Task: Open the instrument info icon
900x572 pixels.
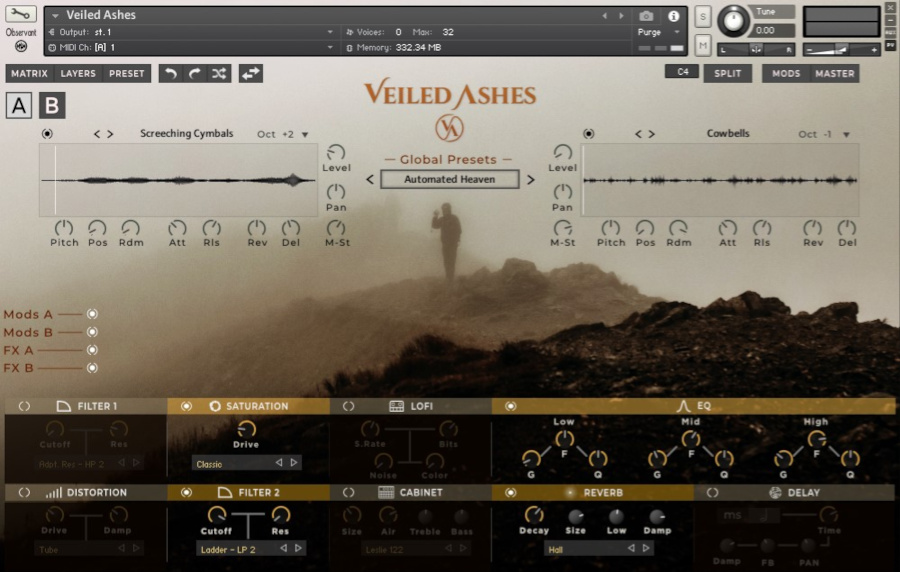Action: click(x=673, y=16)
